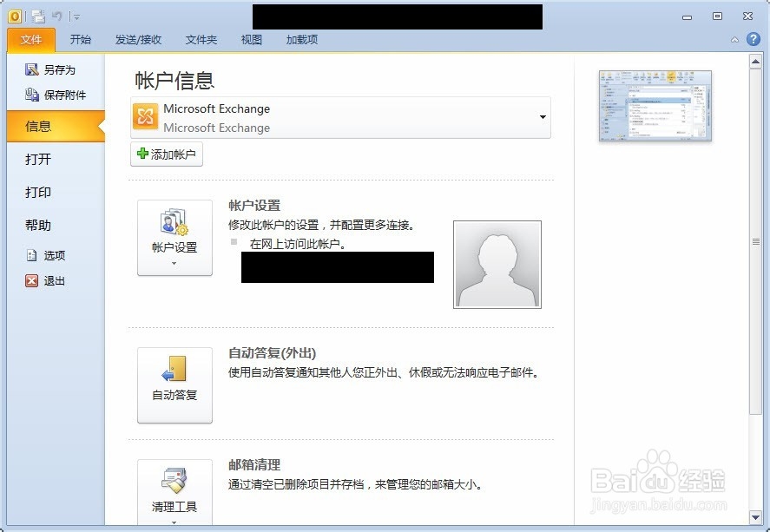
Task: Click the 帐户设置 section title text
Action: [x=254, y=205]
